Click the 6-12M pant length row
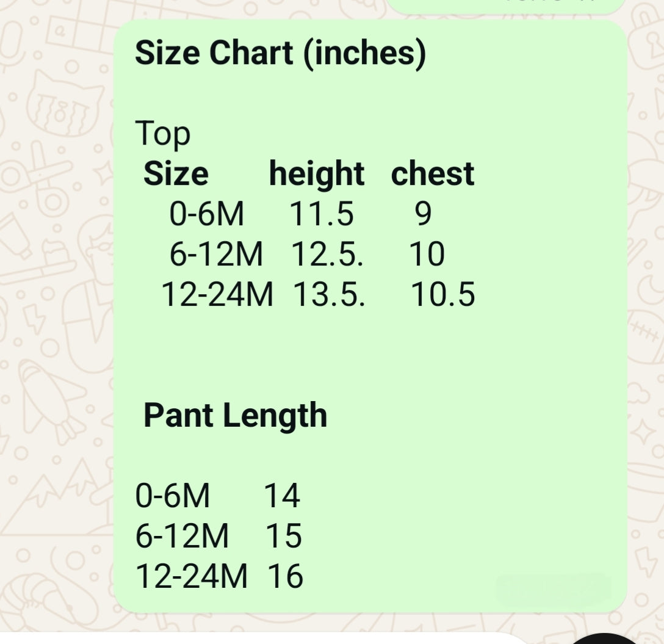 point(182,536)
